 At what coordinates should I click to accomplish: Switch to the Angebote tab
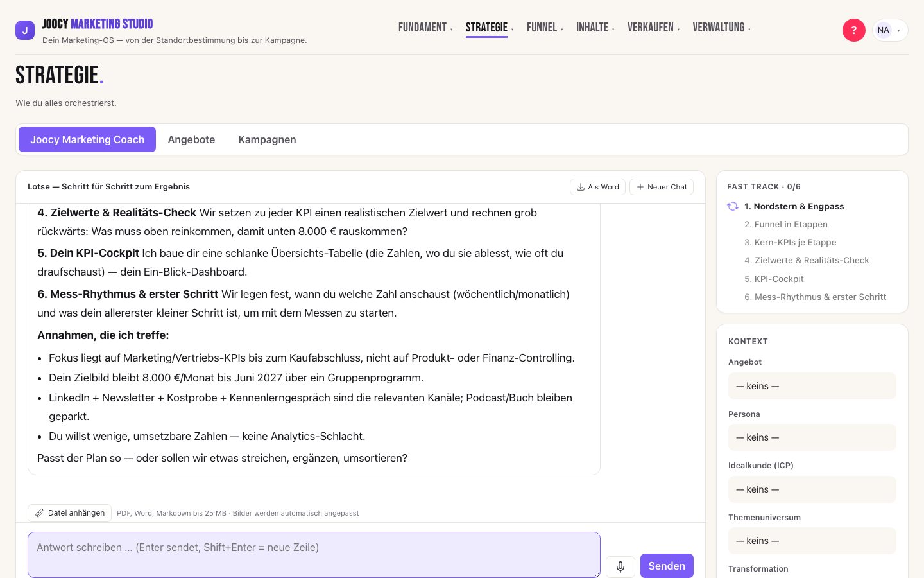pyautogui.click(x=191, y=139)
